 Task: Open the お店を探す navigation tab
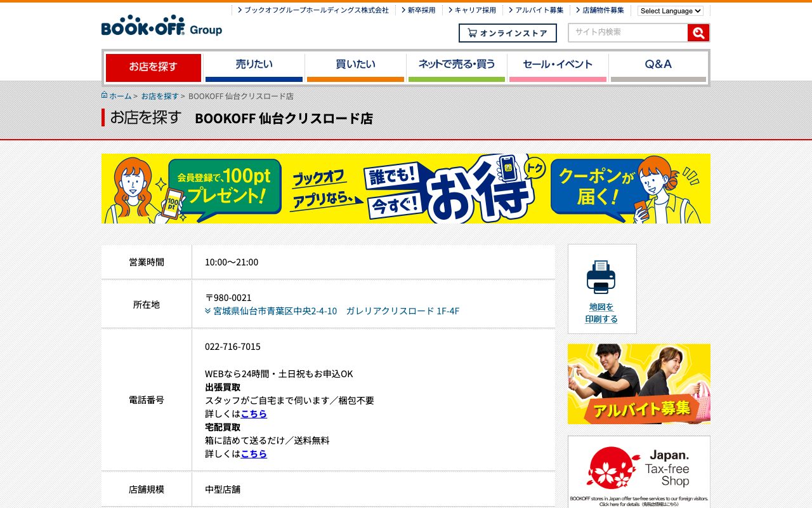coord(154,67)
